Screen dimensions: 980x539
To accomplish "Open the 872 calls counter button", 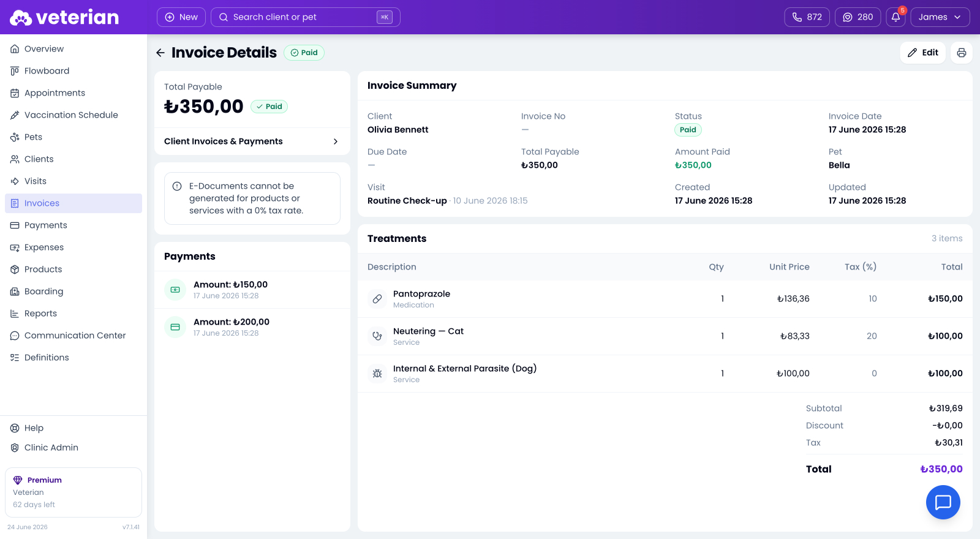I will (807, 17).
